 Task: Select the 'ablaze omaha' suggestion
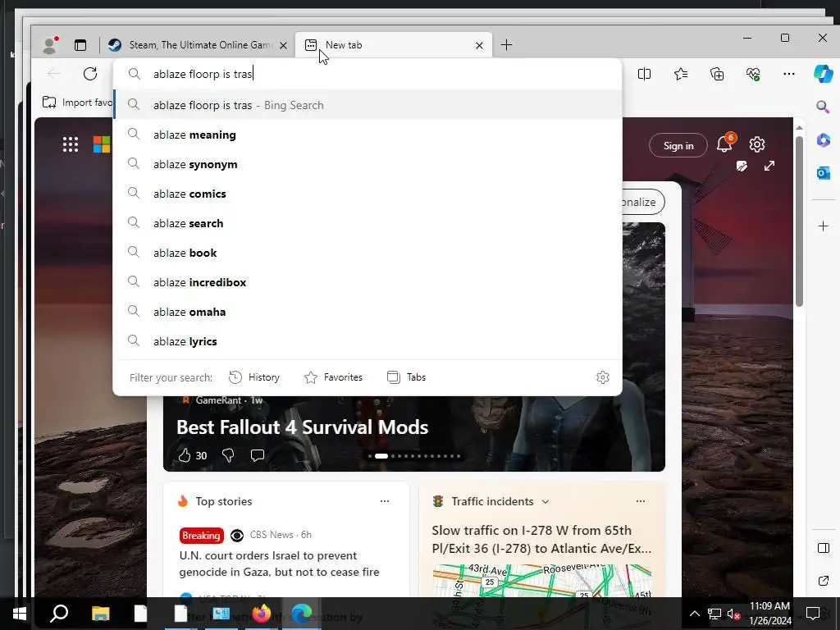tap(367, 311)
